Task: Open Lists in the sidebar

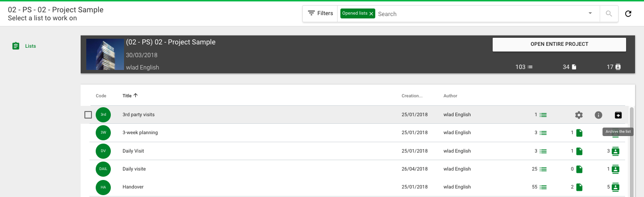Action: pyautogui.click(x=31, y=46)
